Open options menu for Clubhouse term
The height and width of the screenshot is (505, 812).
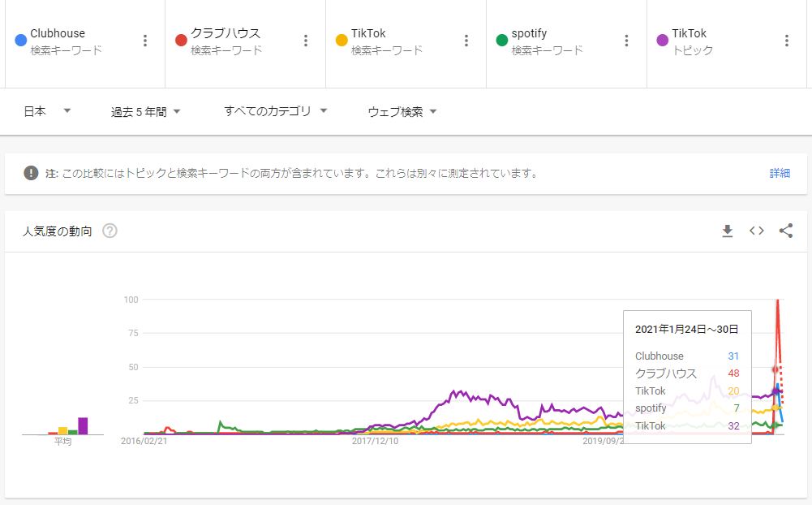tap(145, 41)
